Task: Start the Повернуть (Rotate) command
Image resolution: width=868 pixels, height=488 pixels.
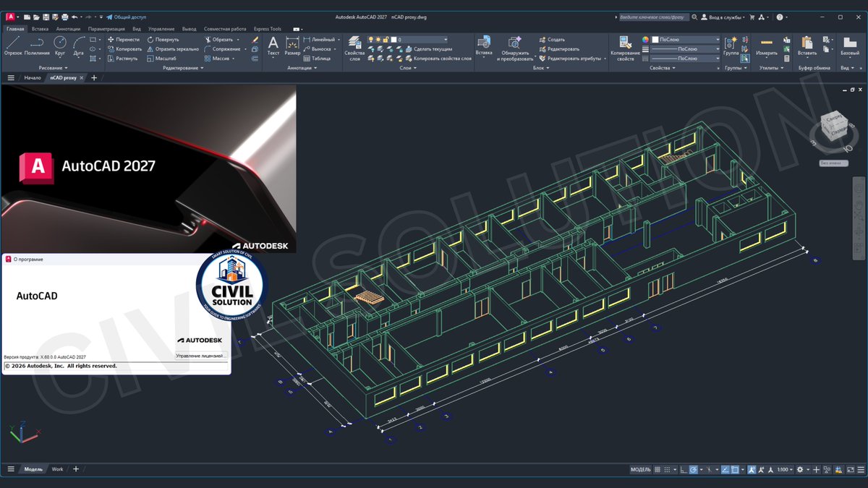Action: [166, 40]
